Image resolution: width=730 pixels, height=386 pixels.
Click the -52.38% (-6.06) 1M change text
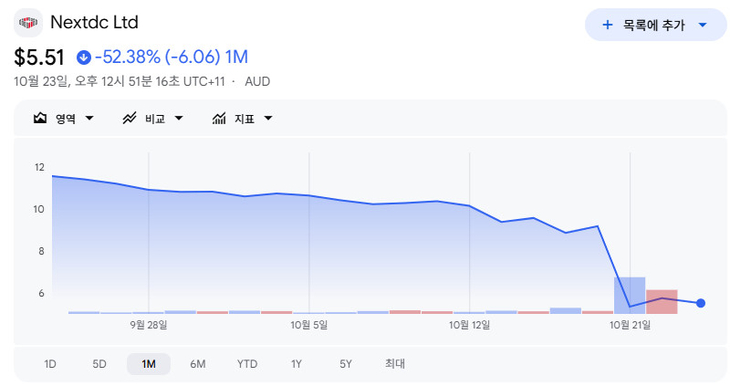pyautogui.click(x=171, y=57)
